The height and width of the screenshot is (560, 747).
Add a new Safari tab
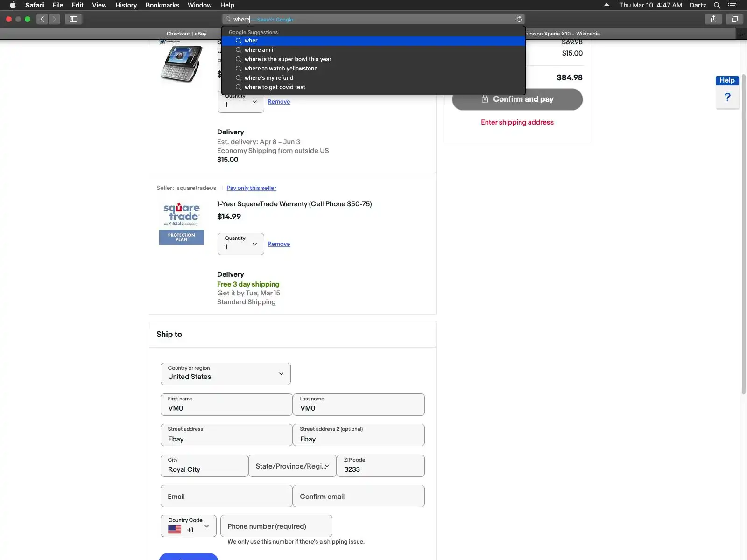[741, 34]
